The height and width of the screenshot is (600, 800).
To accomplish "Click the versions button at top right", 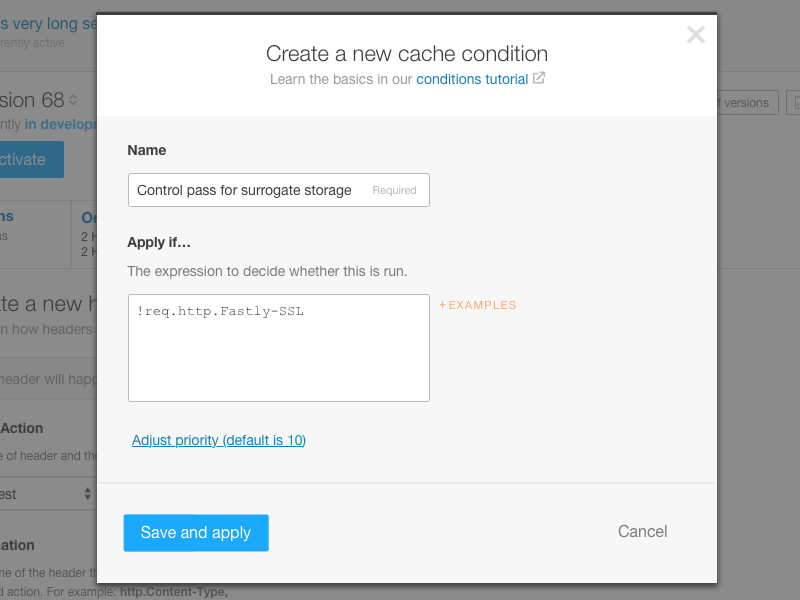I will 744,102.
